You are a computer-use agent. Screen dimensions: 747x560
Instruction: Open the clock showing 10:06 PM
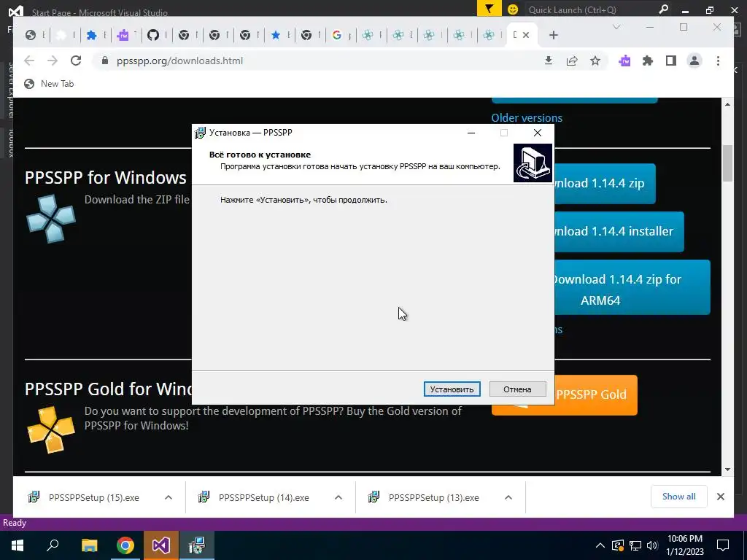684,545
